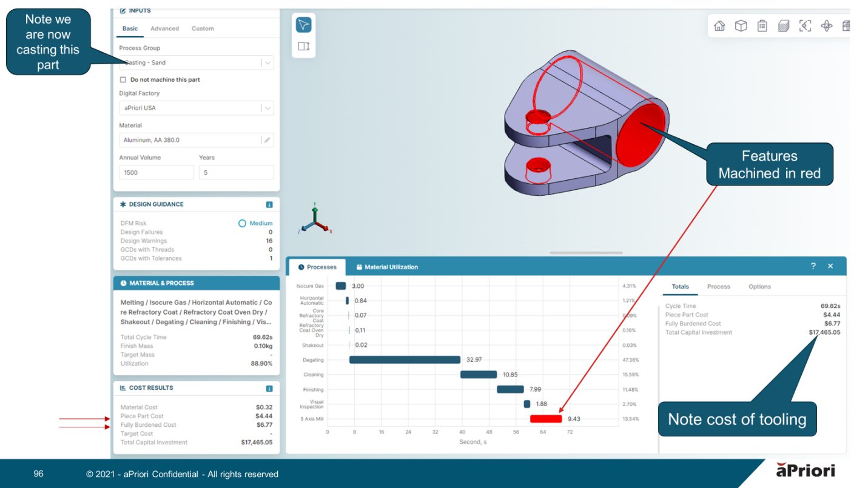Click the Material Cost $0.32 row
Viewport: 868px width, 488px height.
click(x=197, y=407)
